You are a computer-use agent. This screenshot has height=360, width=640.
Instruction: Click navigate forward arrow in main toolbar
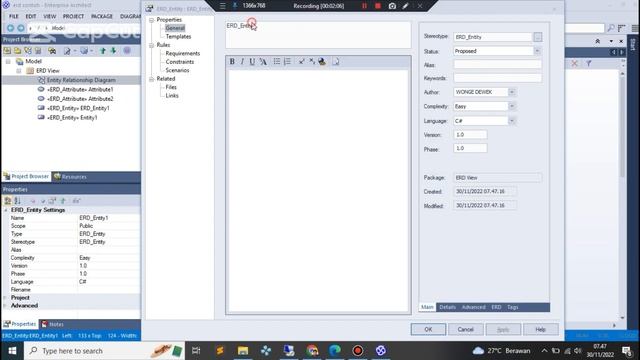[x=20, y=28]
